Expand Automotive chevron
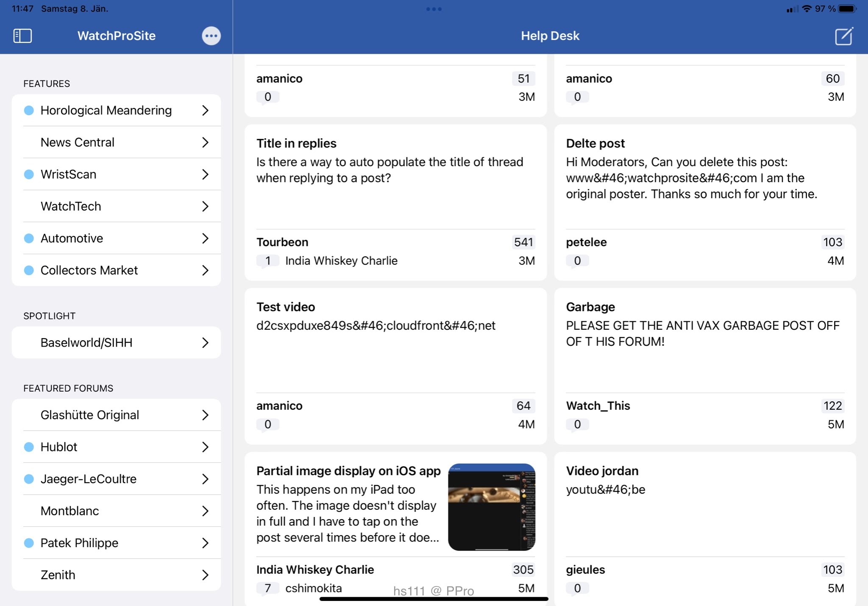868x606 pixels. tap(206, 238)
